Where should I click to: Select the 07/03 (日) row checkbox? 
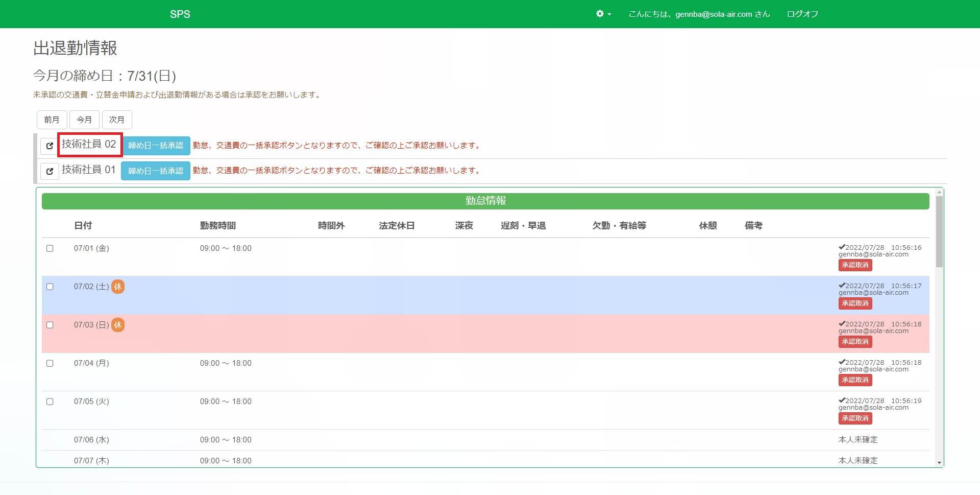point(50,325)
